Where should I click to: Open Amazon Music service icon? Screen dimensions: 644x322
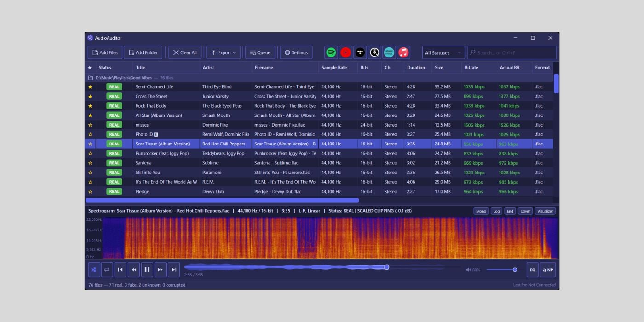click(389, 52)
